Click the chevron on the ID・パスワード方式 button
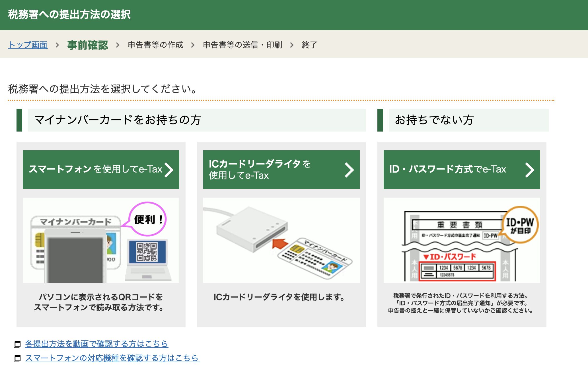 (529, 170)
